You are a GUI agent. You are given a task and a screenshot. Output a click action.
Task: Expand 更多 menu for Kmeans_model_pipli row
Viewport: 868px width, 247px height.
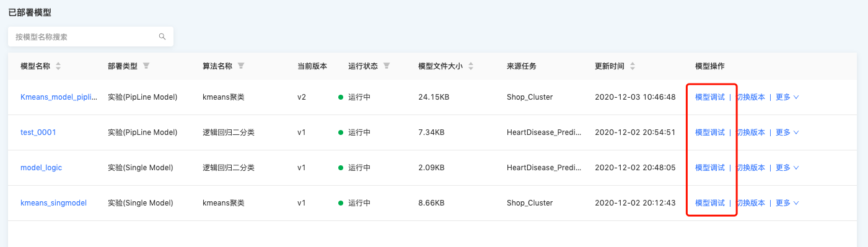point(787,97)
